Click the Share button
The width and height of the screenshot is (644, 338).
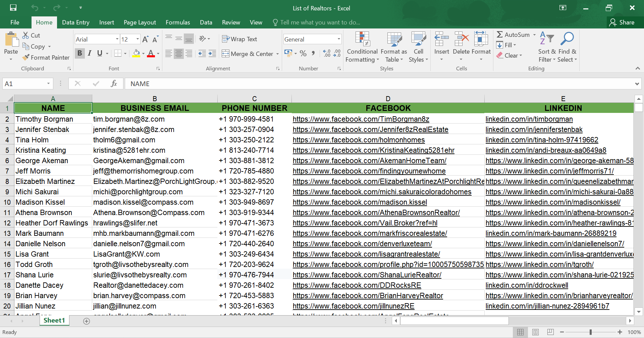click(622, 22)
